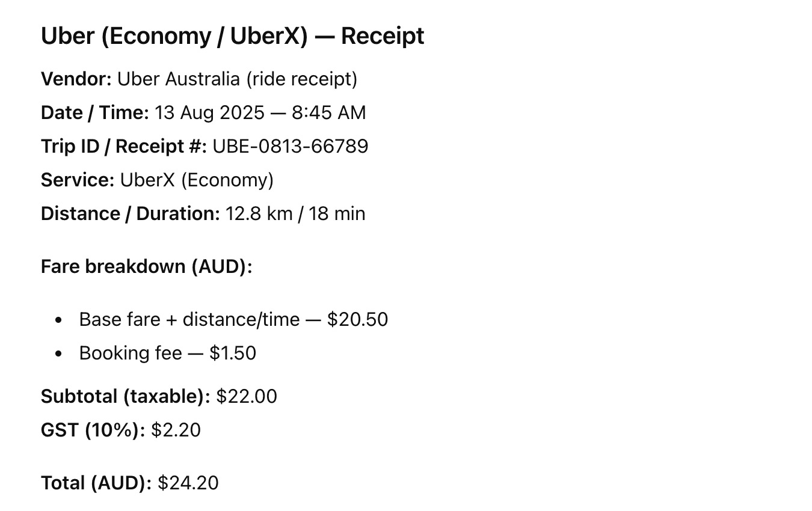Click the GST (10%) label
The height and width of the screenshot is (511, 812).
(93, 430)
